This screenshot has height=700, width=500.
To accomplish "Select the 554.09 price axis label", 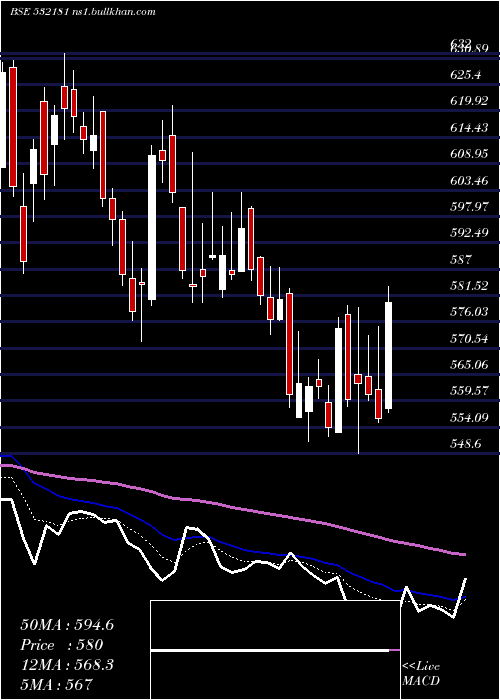I will [x=469, y=418].
